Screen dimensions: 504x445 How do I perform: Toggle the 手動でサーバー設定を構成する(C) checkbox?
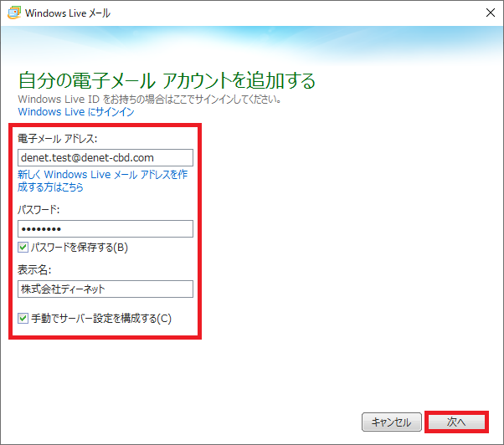(23, 319)
